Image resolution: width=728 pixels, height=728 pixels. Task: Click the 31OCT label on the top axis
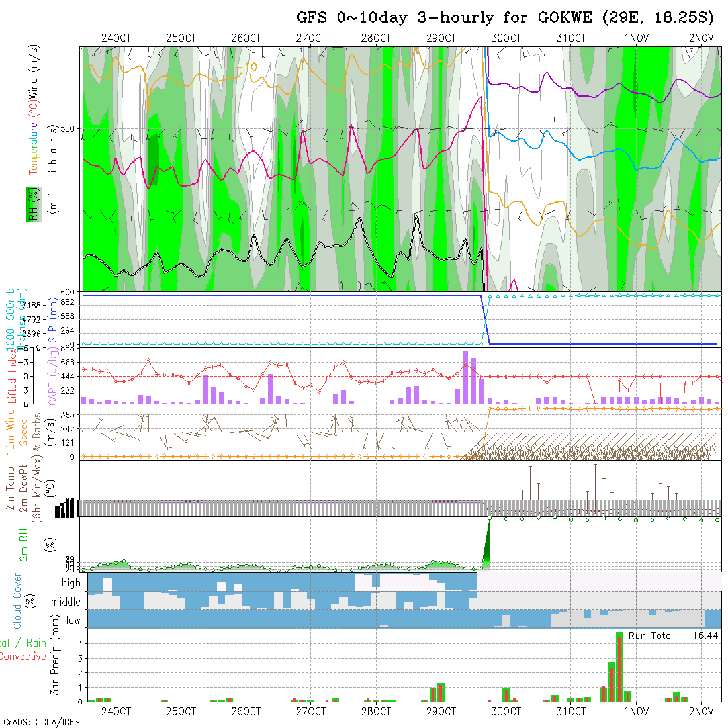pyautogui.click(x=571, y=38)
